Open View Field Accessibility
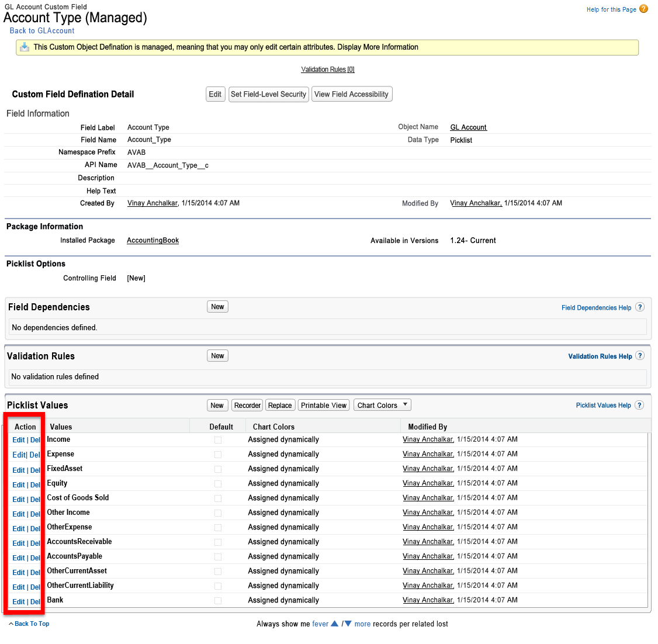 point(351,94)
